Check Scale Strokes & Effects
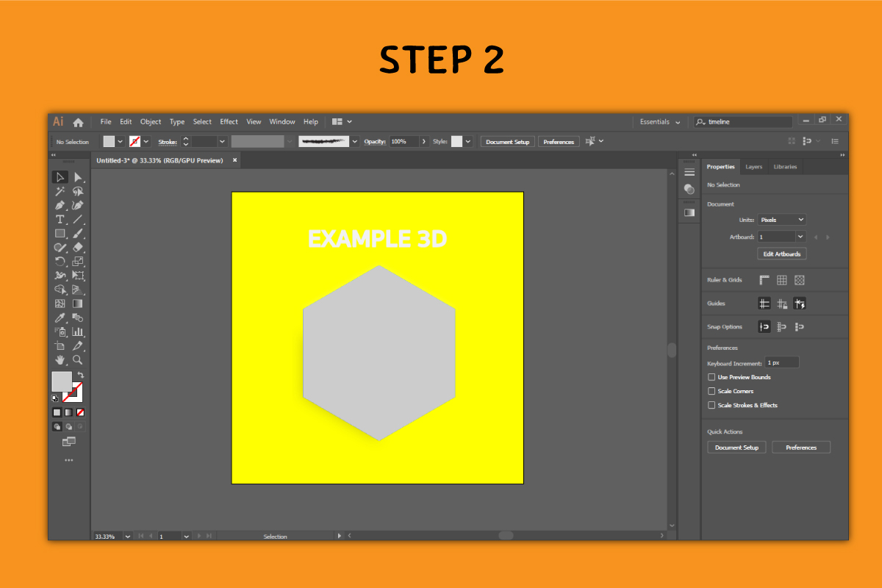Viewport: 882px width, 588px height. [x=711, y=405]
